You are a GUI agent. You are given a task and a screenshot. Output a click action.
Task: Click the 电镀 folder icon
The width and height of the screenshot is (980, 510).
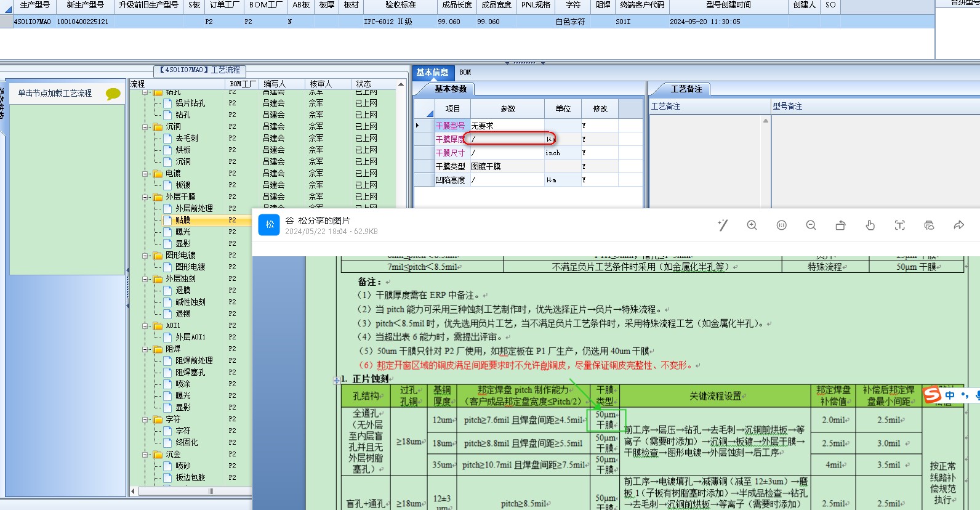pyautogui.click(x=158, y=174)
